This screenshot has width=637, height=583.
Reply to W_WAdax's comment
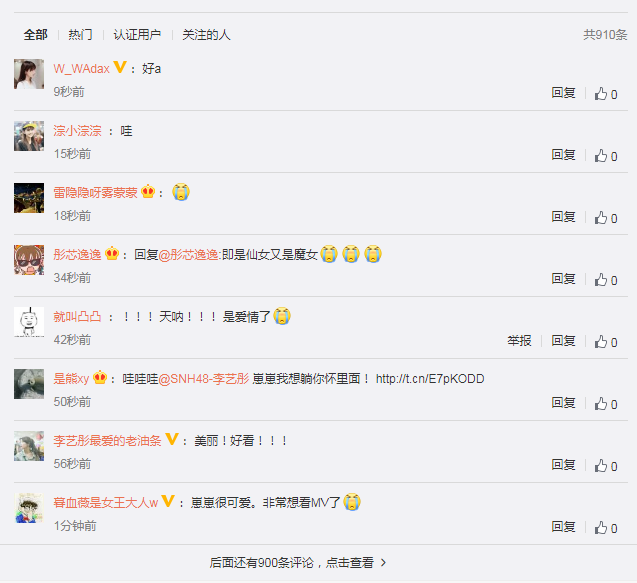click(x=563, y=93)
